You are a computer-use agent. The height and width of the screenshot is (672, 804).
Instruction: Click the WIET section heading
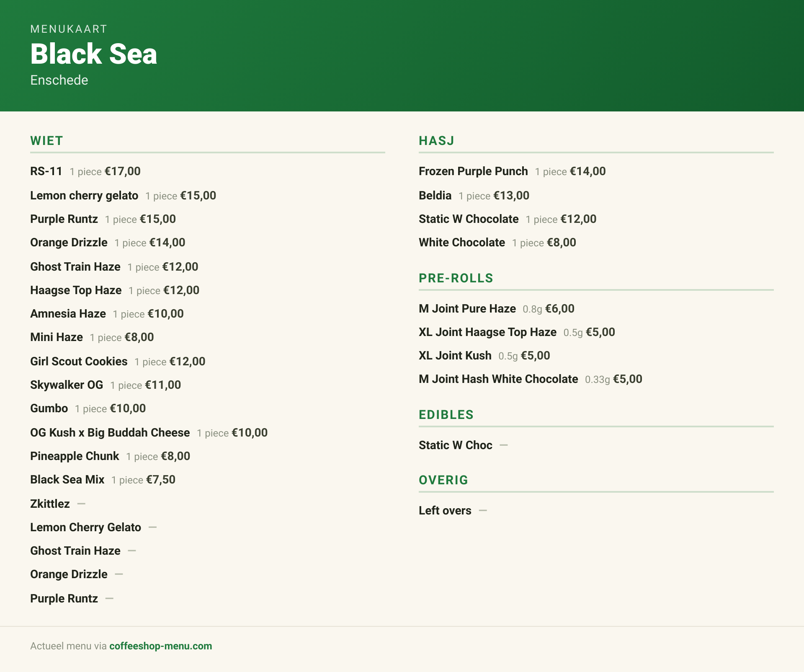(x=46, y=141)
